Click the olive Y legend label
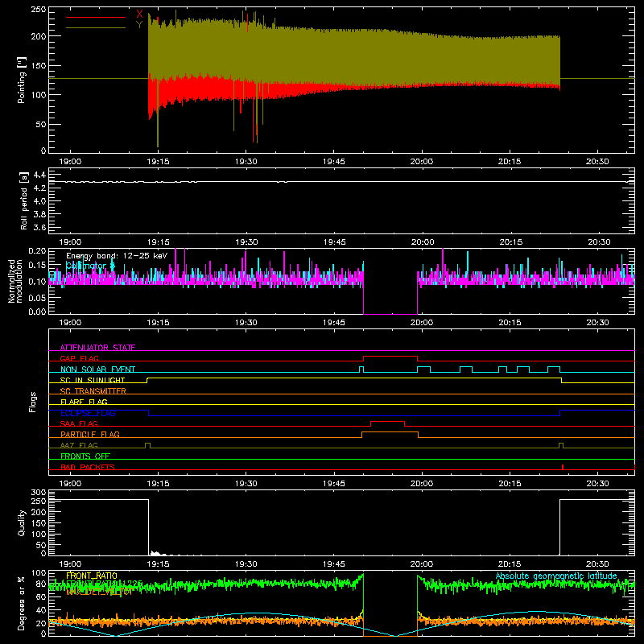The width and height of the screenshot is (644, 644). (139, 25)
